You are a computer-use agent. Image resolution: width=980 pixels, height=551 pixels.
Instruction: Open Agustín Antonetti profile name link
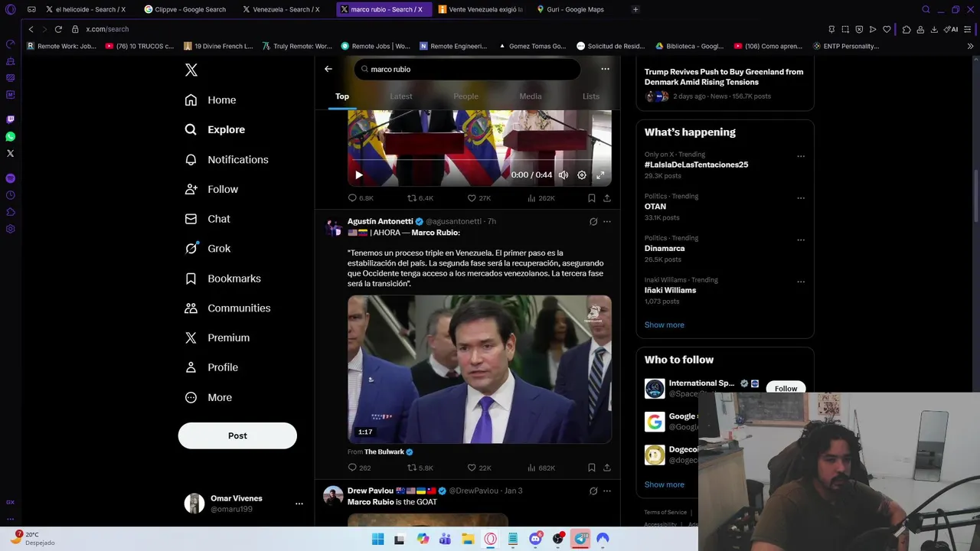point(381,222)
